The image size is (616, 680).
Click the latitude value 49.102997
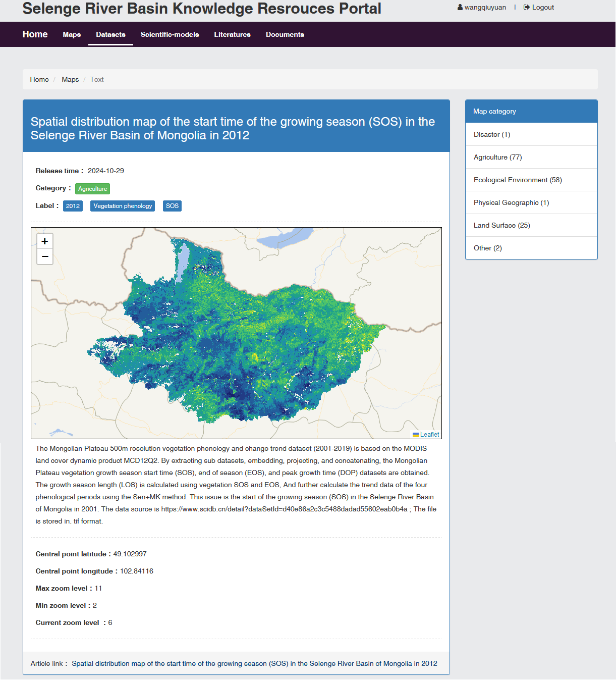[x=130, y=554]
